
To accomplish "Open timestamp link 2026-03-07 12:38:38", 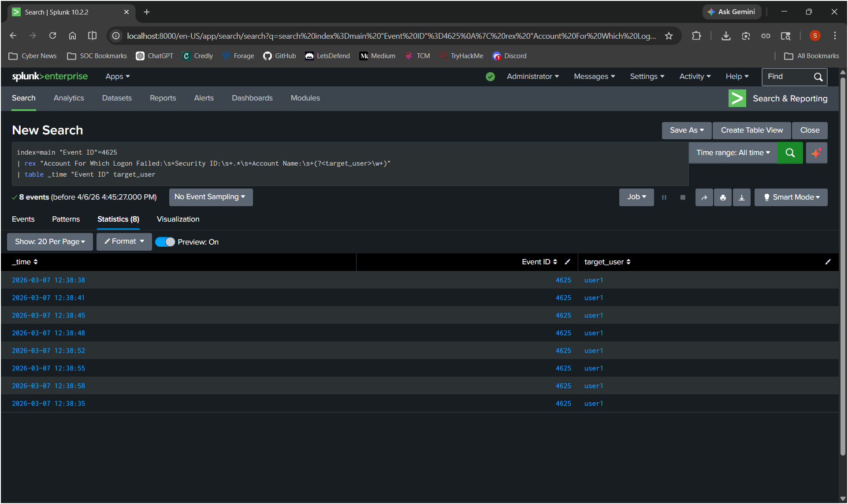I will (48, 280).
